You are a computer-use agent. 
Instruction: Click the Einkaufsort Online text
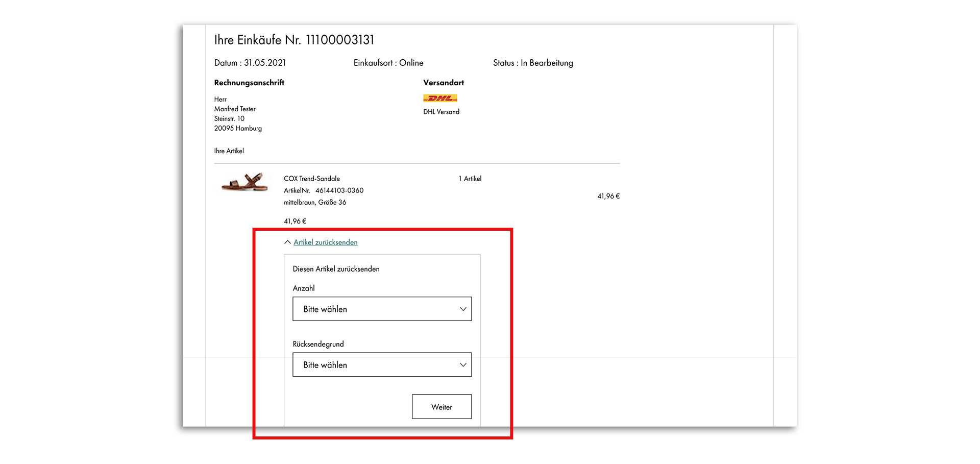388,63
